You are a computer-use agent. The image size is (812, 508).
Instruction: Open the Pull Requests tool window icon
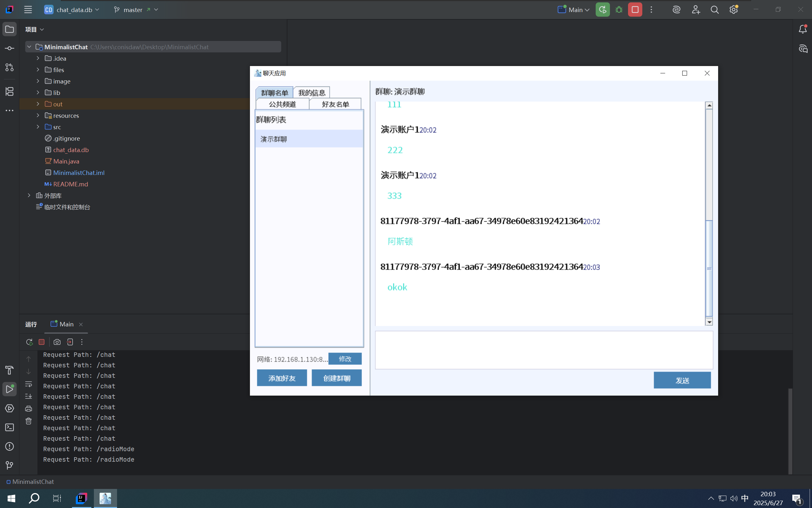[10, 68]
